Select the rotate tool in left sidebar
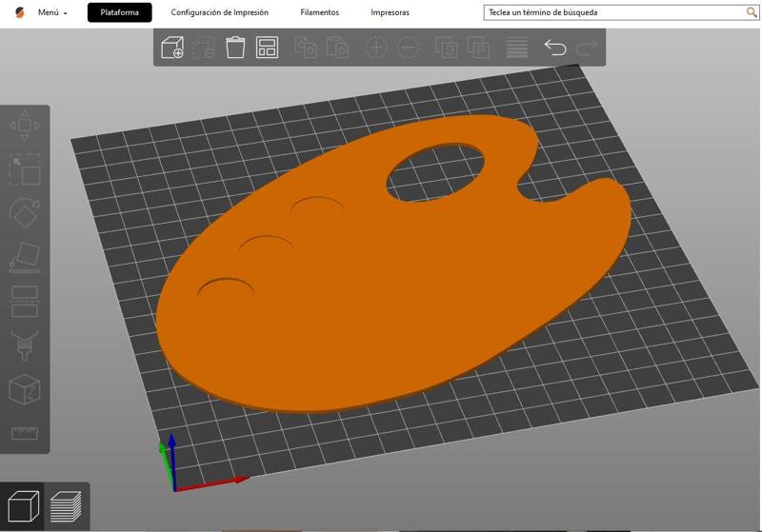 pos(25,213)
